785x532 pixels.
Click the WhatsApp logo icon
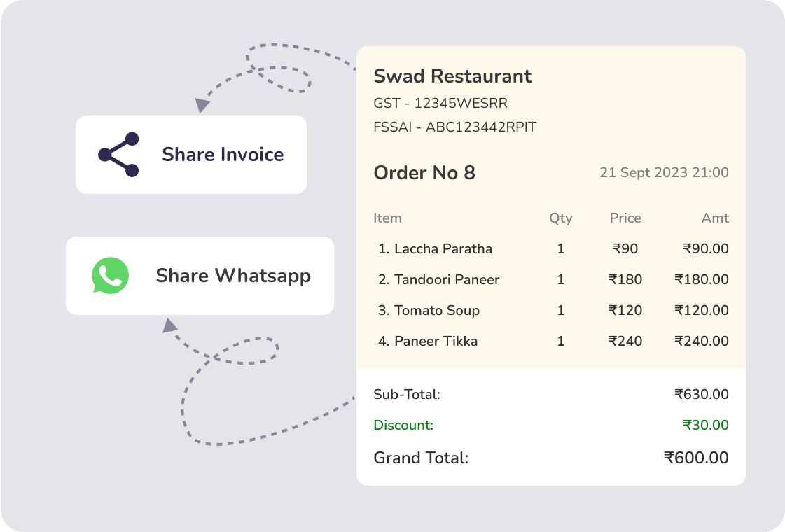tap(111, 276)
